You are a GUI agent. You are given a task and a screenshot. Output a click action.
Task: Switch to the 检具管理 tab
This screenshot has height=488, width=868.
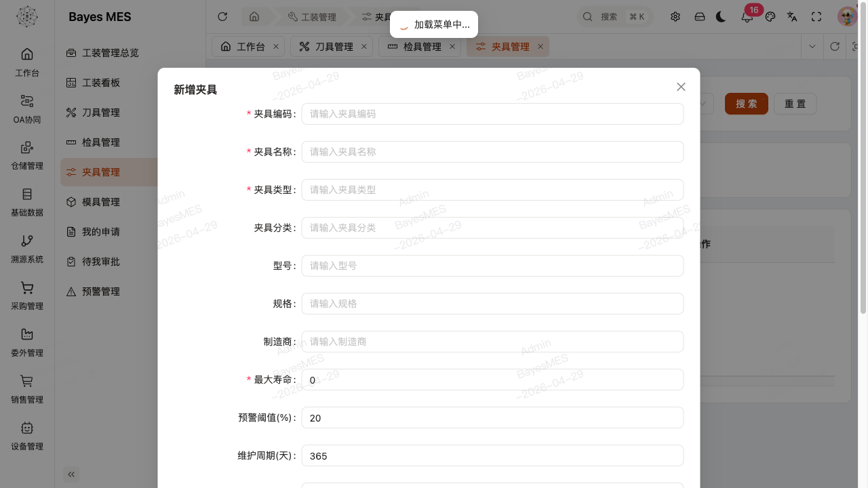tap(419, 47)
